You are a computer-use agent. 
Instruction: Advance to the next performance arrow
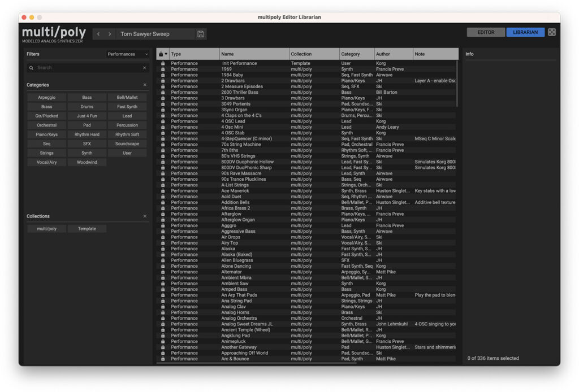coord(110,34)
